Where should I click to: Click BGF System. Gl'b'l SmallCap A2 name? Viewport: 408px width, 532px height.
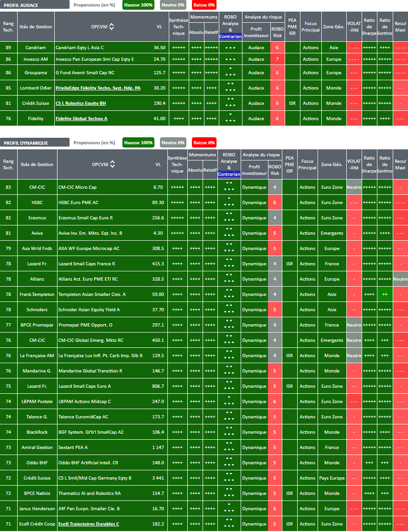91,432
